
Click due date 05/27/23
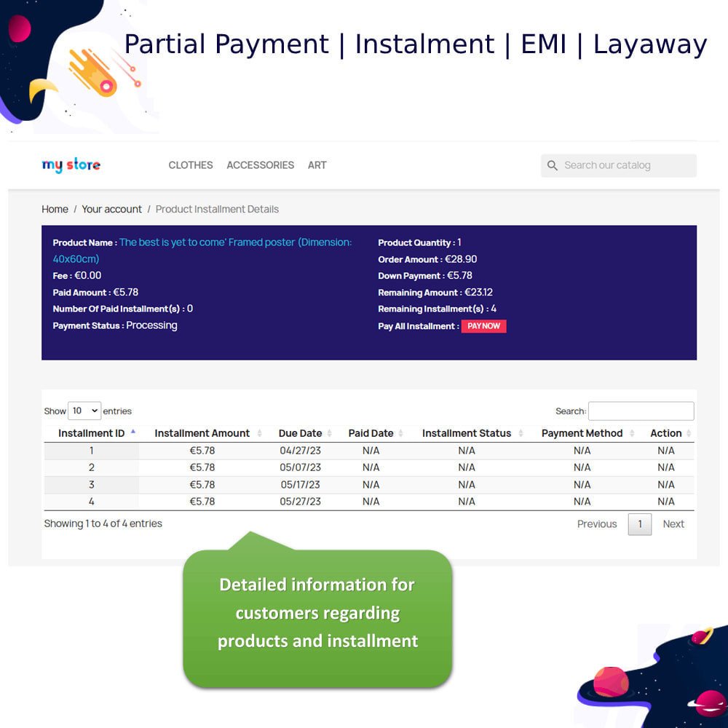point(300,502)
